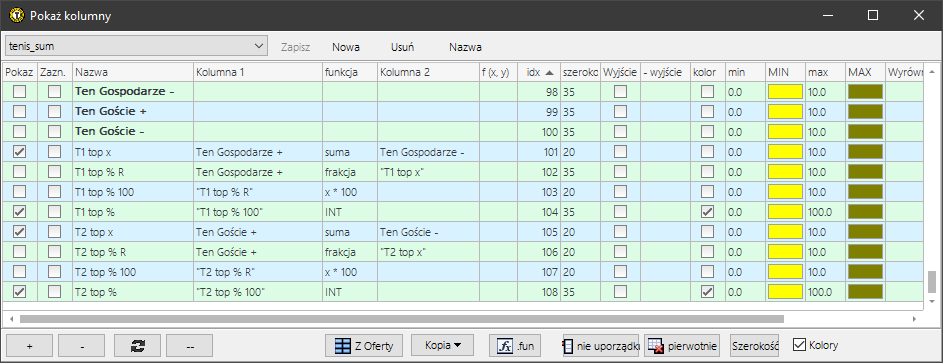Click the application logo in title bar

(x=17, y=16)
